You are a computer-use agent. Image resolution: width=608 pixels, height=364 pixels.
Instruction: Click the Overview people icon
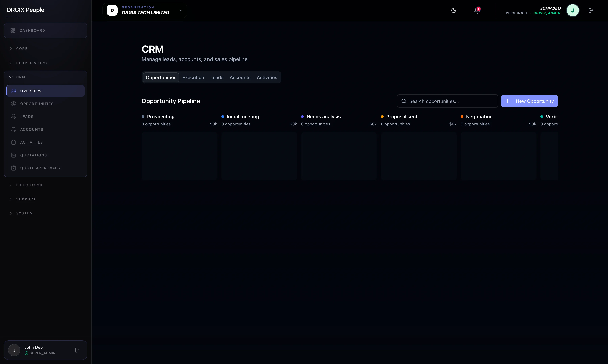(x=14, y=91)
